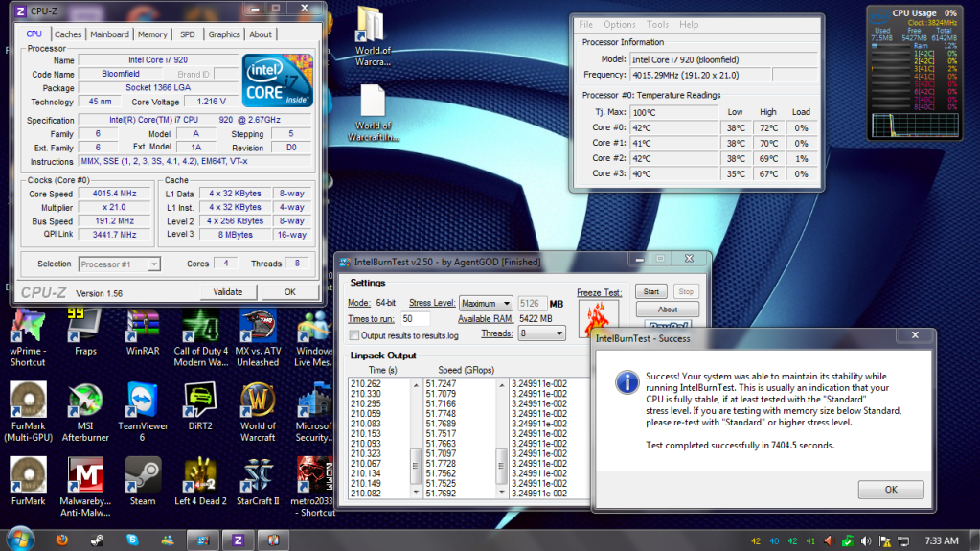The width and height of the screenshot is (980, 551).
Task: Click OK in the Success dialog
Action: click(891, 490)
